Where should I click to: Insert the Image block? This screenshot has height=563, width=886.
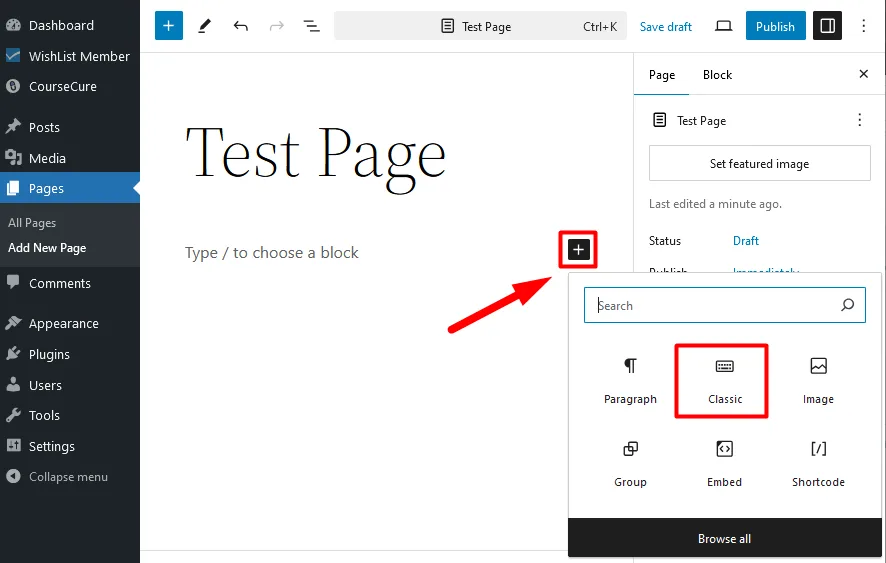point(817,380)
